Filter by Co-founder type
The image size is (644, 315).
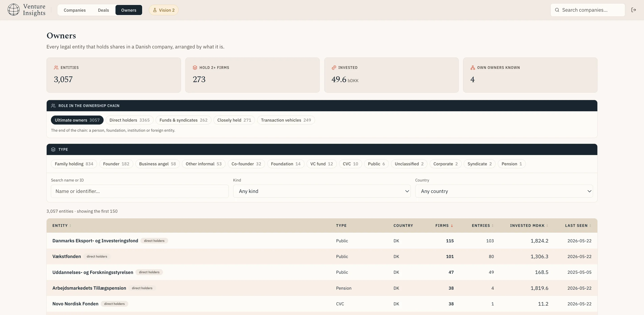246,164
